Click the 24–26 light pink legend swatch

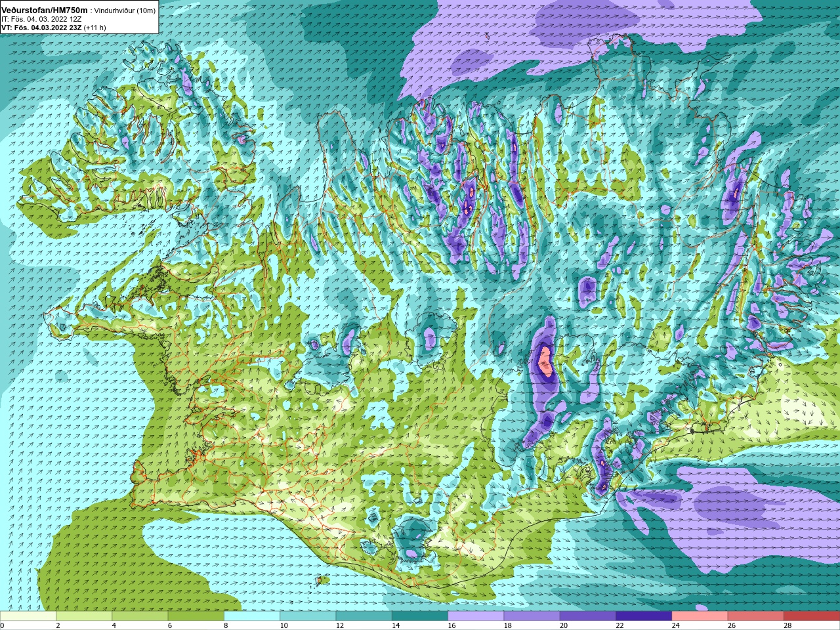(x=700, y=616)
